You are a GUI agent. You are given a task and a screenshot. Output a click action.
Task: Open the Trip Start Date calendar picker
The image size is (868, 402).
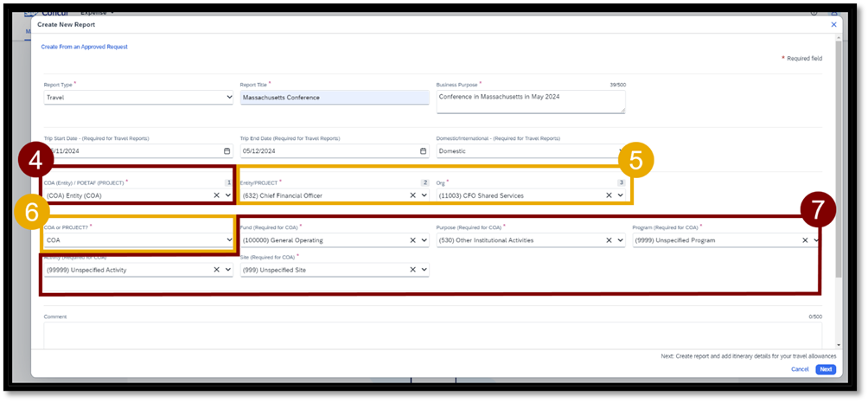tap(227, 150)
